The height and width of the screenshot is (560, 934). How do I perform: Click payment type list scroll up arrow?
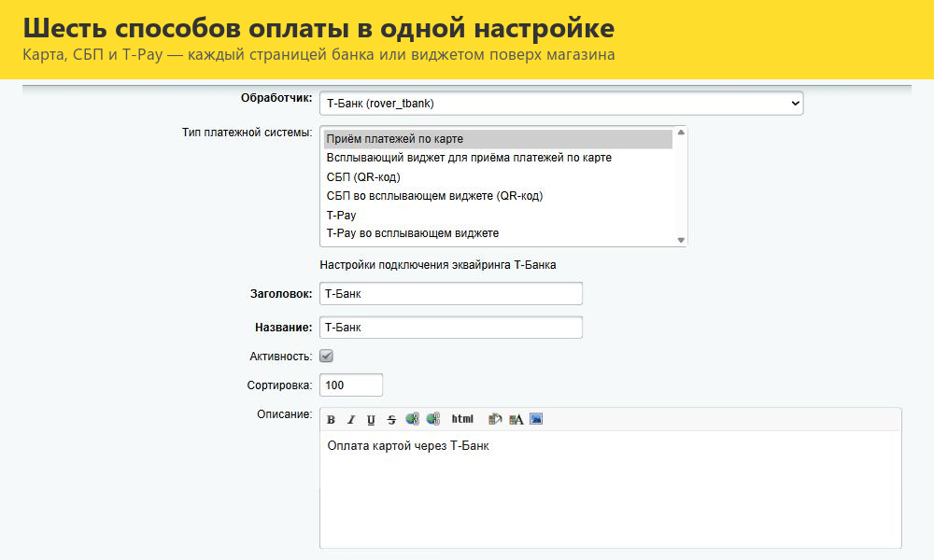tap(681, 133)
